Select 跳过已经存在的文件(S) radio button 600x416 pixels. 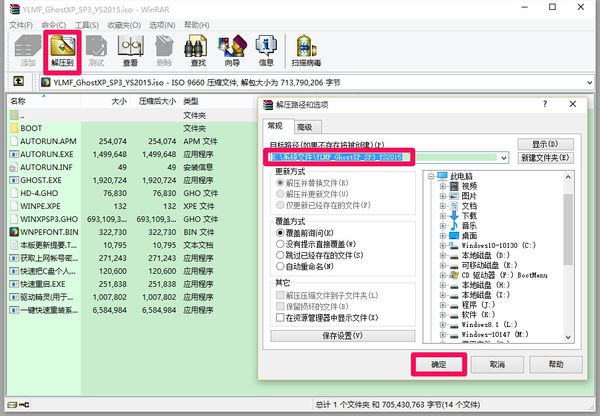click(x=280, y=255)
